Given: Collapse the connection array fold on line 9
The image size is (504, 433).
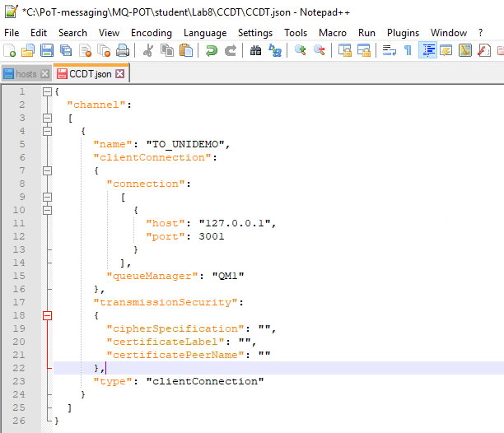Looking at the screenshot, I should [x=47, y=198].
